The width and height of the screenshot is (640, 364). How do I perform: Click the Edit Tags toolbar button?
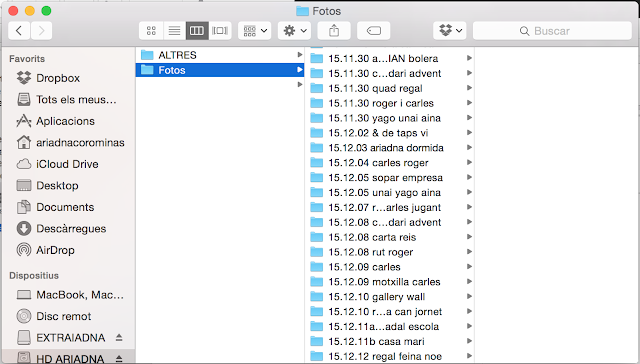click(373, 31)
